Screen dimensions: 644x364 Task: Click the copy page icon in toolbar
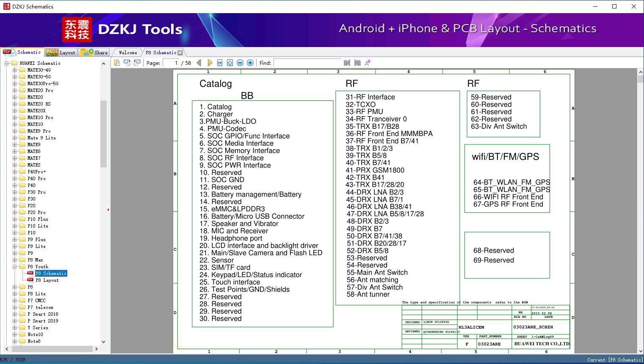pyautogui.click(x=116, y=63)
